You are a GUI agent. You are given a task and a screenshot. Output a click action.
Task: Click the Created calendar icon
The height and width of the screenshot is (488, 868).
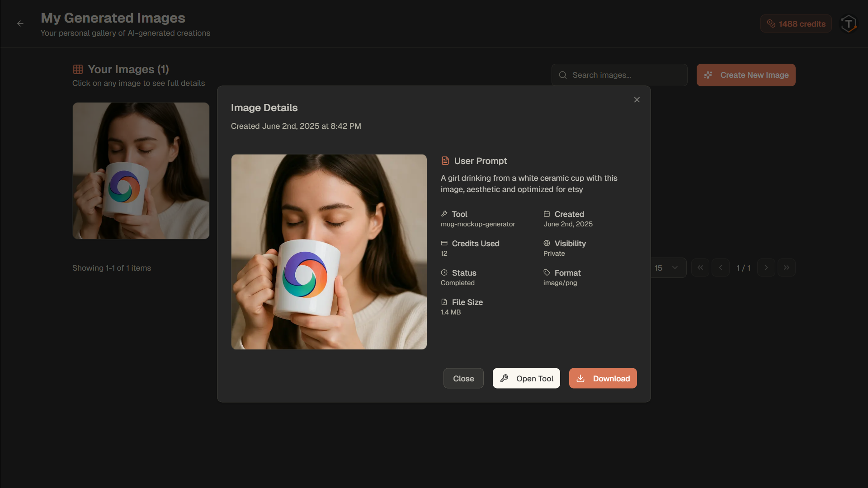547,214
